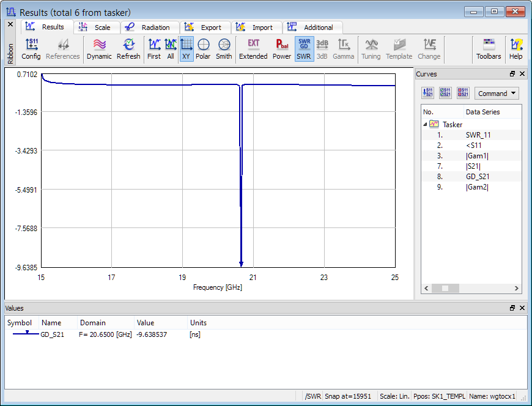Click the GD_S21 curve line symbol
The image size is (532, 406).
coord(23,334)
